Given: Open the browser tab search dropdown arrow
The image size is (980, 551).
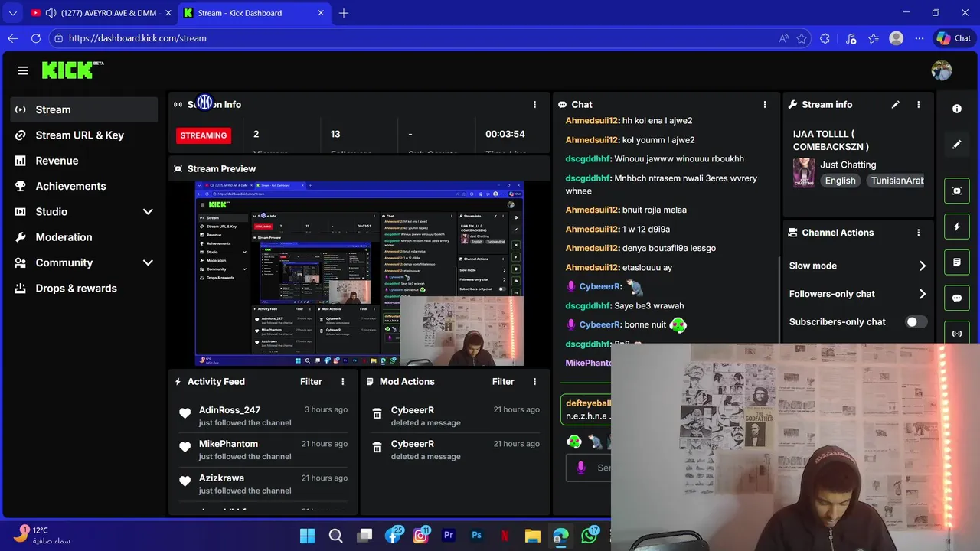Looking at the screenshot, I should click(13, 13).
